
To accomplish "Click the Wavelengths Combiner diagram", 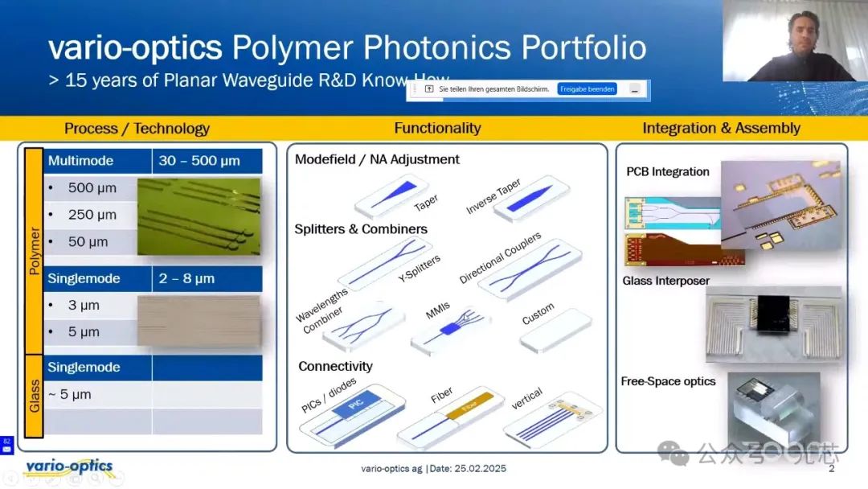I will click(364, 327).
